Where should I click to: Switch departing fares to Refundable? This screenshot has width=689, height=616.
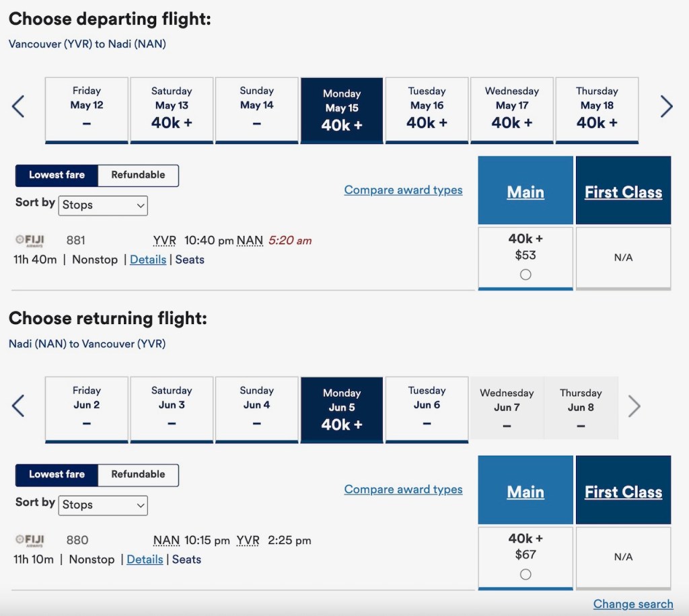[x=138, y=175]
